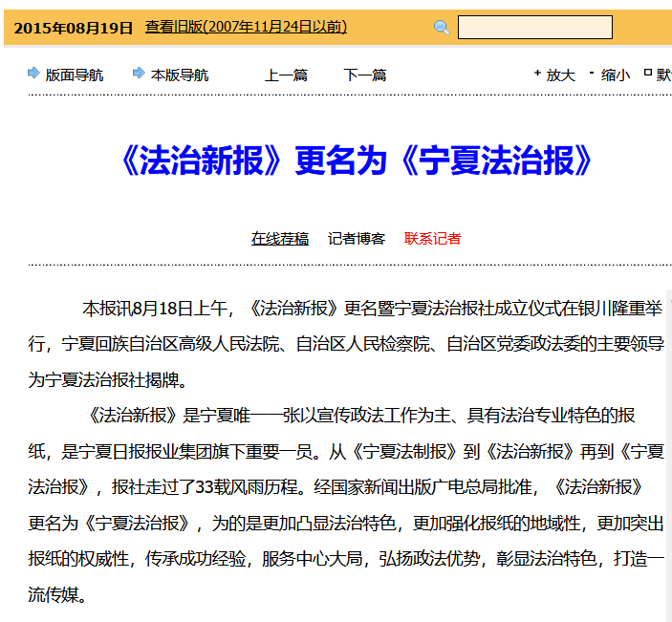The image size is (672, 622).
Task: Click the arrow icon beside 本版导航
Action: [139, 73]
